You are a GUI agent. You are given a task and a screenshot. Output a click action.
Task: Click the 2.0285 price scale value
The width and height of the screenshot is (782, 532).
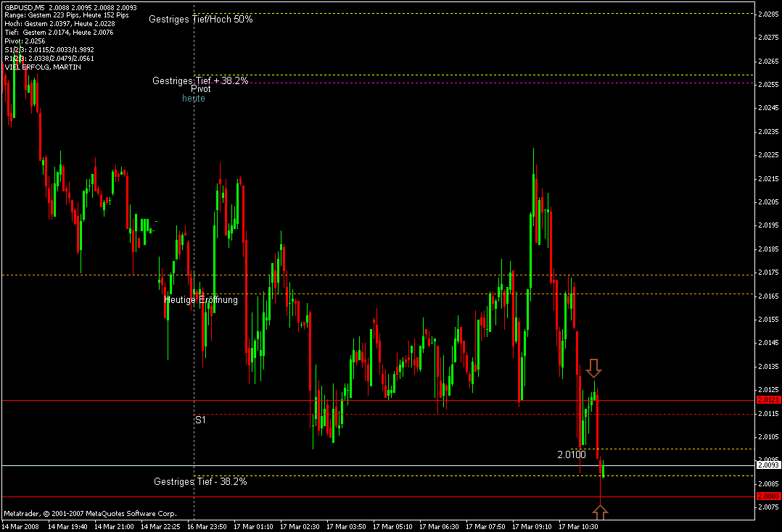click(x=768, y=14)
